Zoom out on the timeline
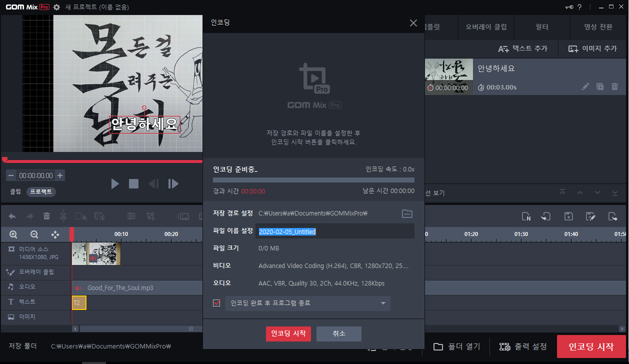Screen dimensions: 629x364 click(34, 234)
